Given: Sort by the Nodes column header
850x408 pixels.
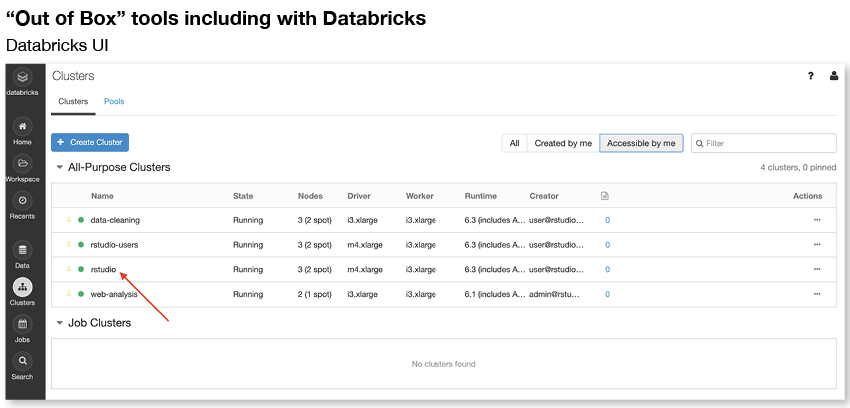Looking at the screenshot, I should [x=310, y=196].
